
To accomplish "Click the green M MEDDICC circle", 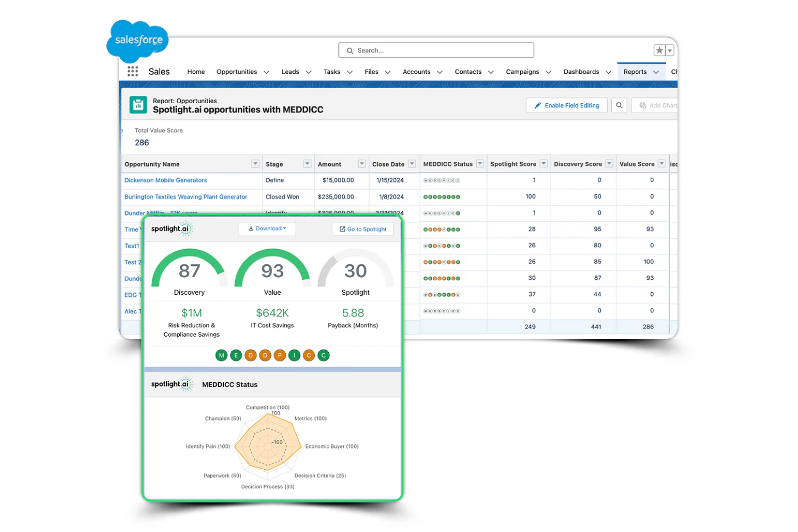I will click(221, 355).
